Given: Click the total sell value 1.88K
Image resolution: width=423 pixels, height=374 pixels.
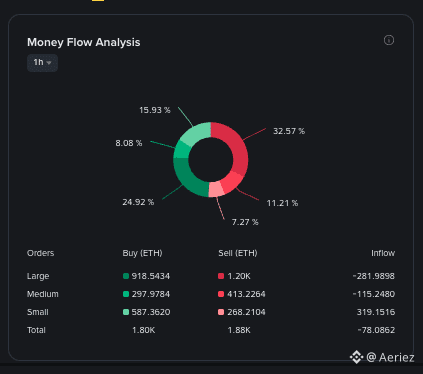Looking at the screenshot, I should (x=239, y=330).
